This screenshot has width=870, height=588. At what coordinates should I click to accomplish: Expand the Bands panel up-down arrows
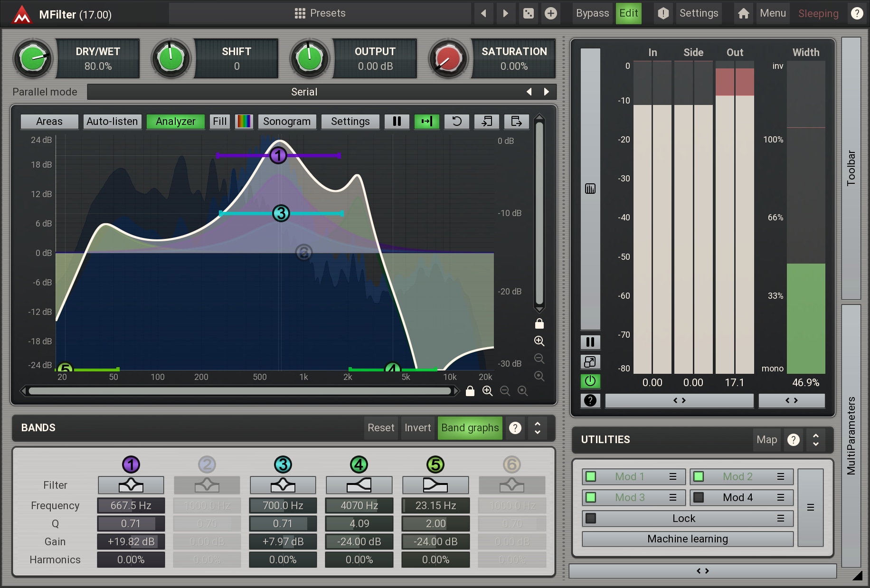coord(537,428)
